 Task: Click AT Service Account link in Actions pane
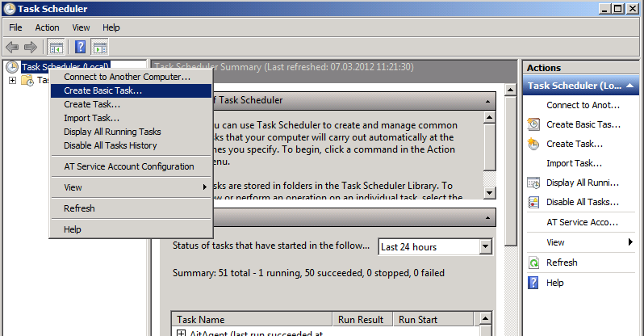point(583,222)
